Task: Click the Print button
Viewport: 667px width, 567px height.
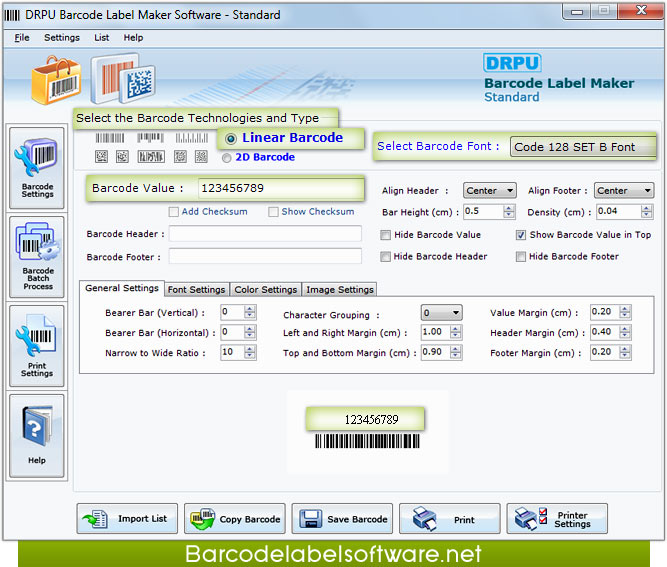Action: click(x=450, y=519)
